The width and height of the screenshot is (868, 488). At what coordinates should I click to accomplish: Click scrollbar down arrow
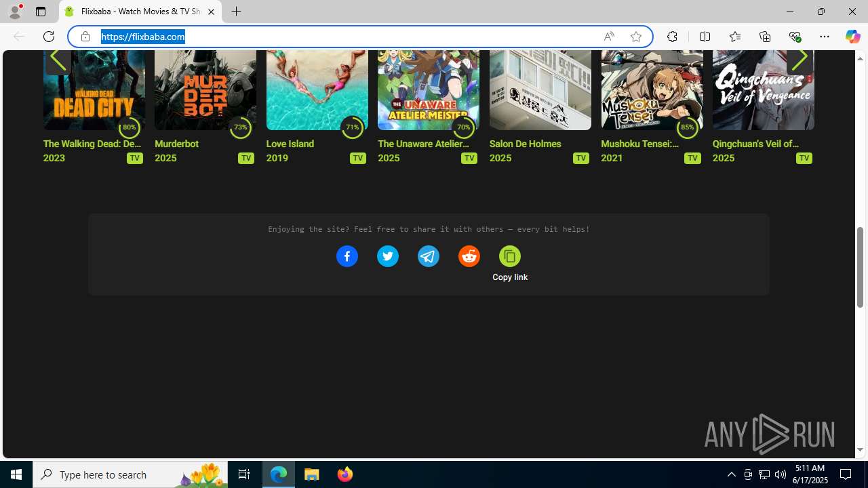point(860,450)
